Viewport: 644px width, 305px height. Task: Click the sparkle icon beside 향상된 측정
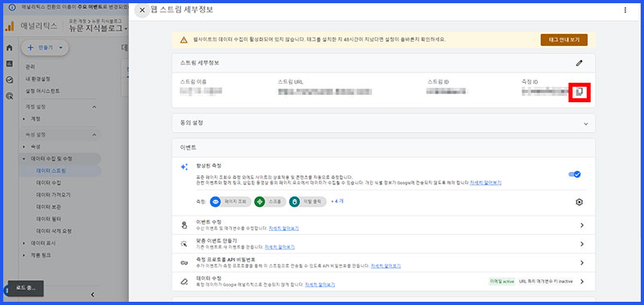click(184, 167)
